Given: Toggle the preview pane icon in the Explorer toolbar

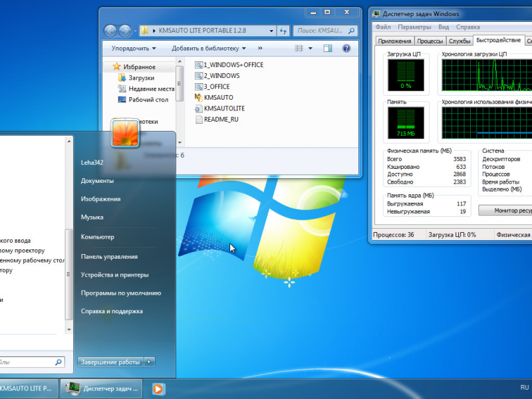Looking at the screenshot, I should pos(327,48).
